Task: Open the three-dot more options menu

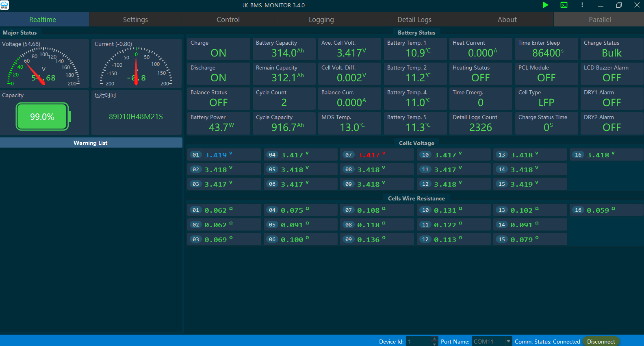Action: click(x=582, y=5)
